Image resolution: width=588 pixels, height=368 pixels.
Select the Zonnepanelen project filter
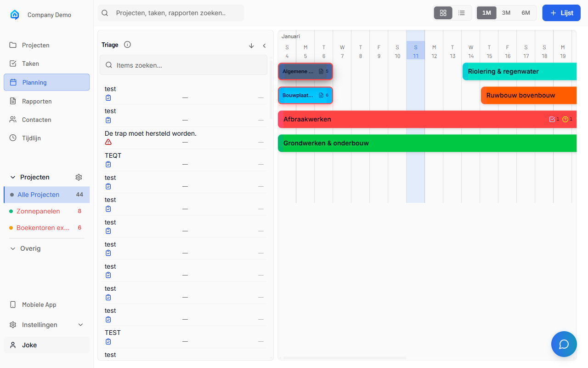pos(39,211)
